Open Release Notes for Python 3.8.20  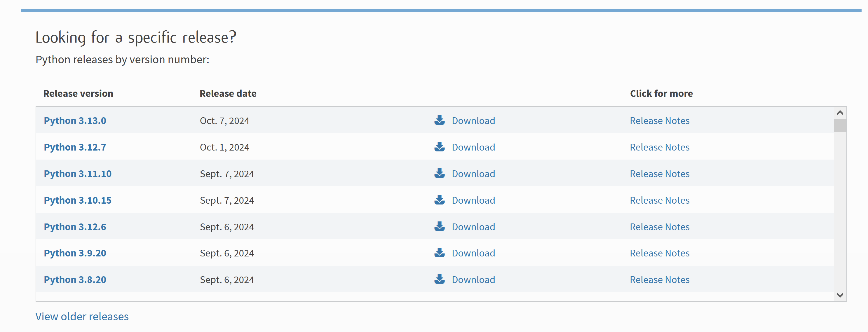tap(659, 280)
